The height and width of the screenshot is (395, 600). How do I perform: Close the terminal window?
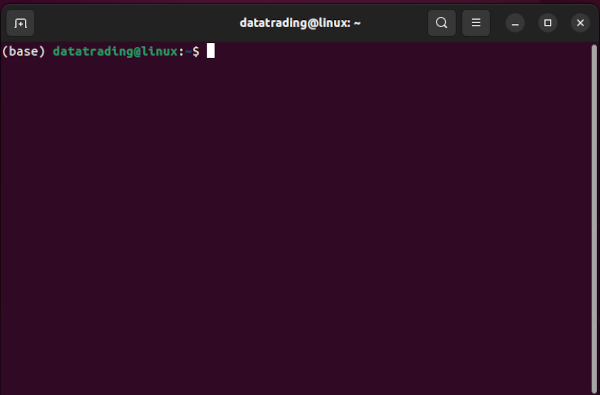tap(580, 23)
